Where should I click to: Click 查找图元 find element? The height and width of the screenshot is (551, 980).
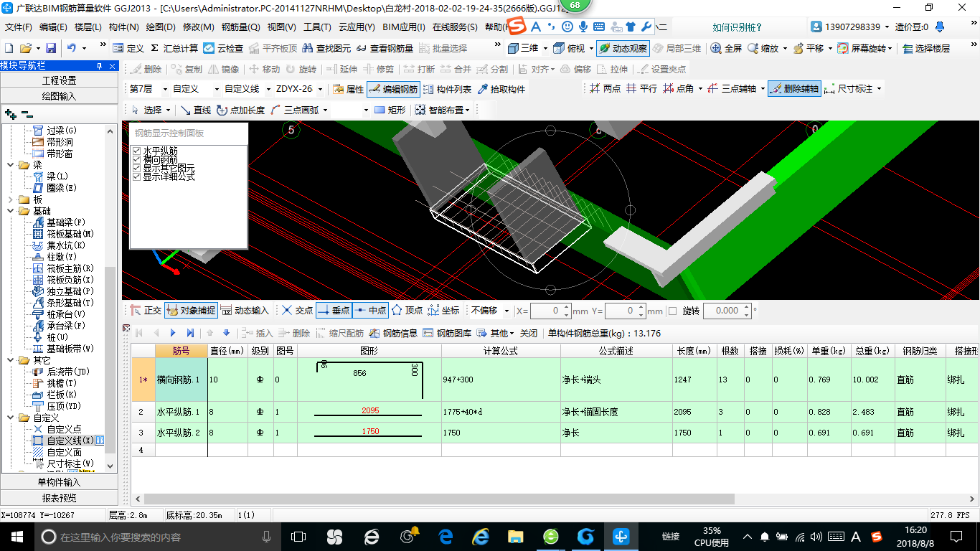[326, 48]
